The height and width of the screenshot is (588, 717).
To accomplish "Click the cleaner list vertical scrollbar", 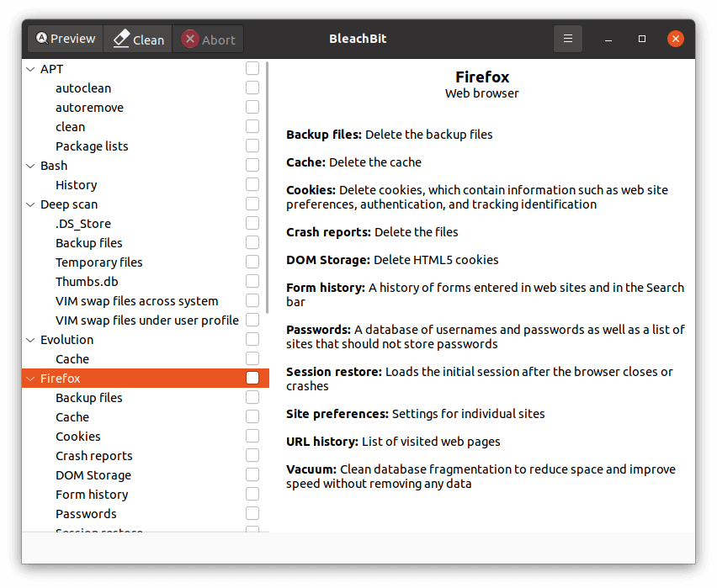I will (267, 188).
